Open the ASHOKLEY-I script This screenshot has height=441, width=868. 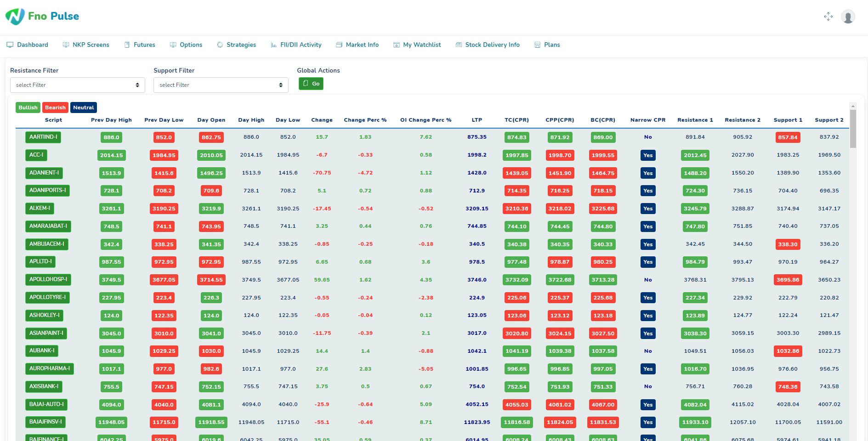click(x=44, y=315)
